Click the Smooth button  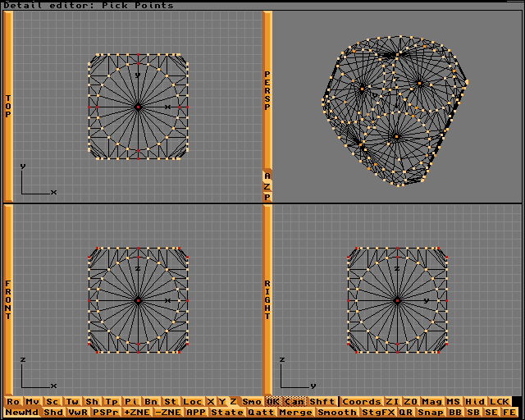pyautogui.click(x=337, y=413)
